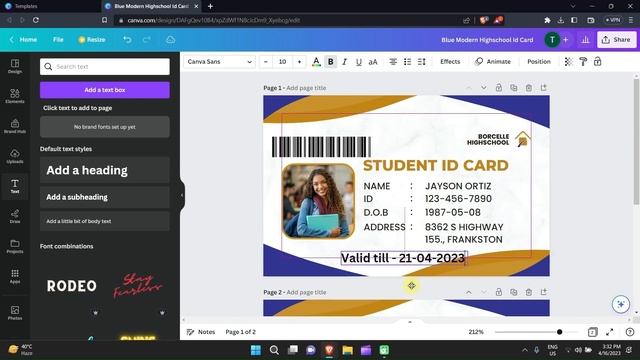This screenshot has height=360, width=640.
Task: Open the Canva Sans font dropdown
Action: 220,62
